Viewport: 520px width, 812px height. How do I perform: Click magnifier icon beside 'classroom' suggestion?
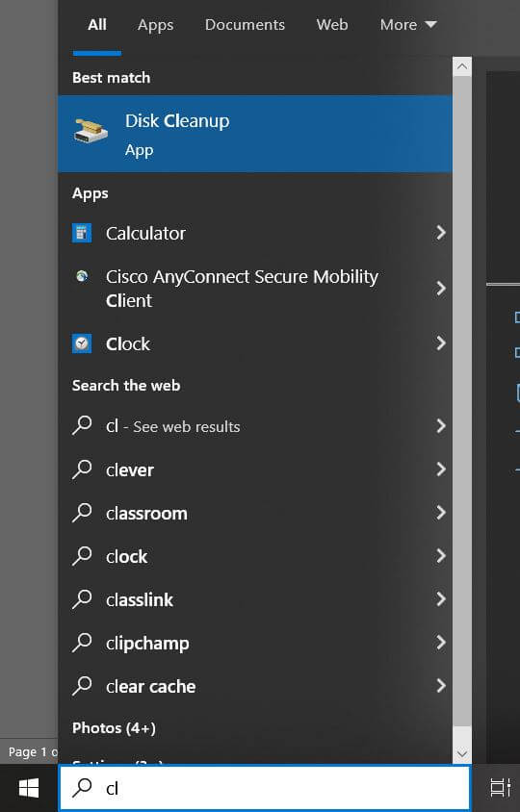(82, 513)
